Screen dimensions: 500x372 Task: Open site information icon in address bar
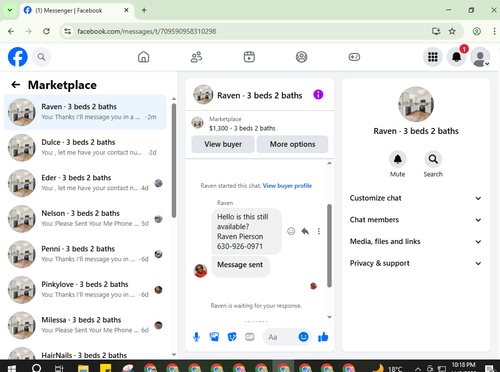(x=68, y=31)
